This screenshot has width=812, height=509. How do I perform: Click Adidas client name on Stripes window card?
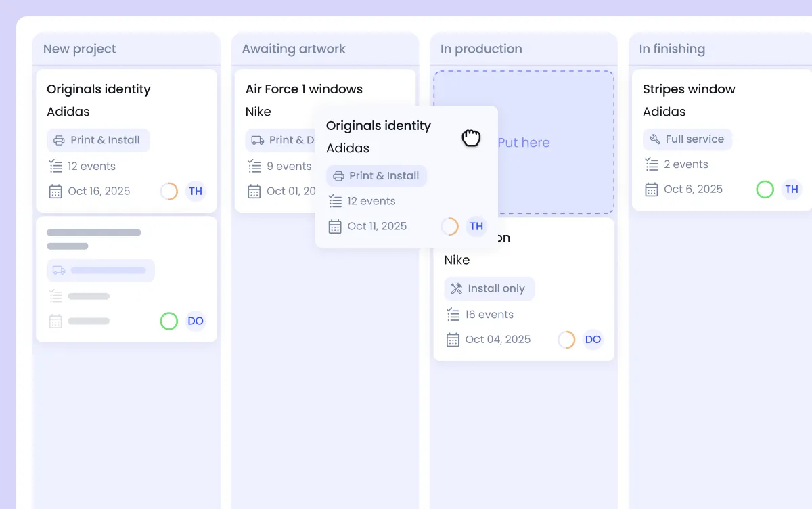tap(664, 112)
